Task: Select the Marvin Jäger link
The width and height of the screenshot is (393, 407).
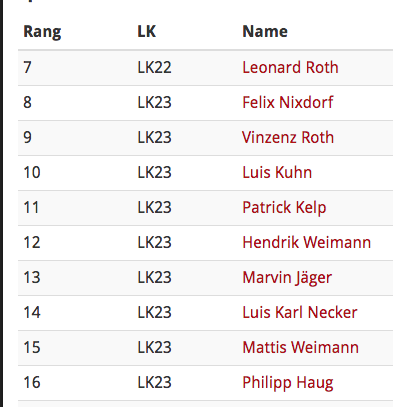Action: pos(287,278)
